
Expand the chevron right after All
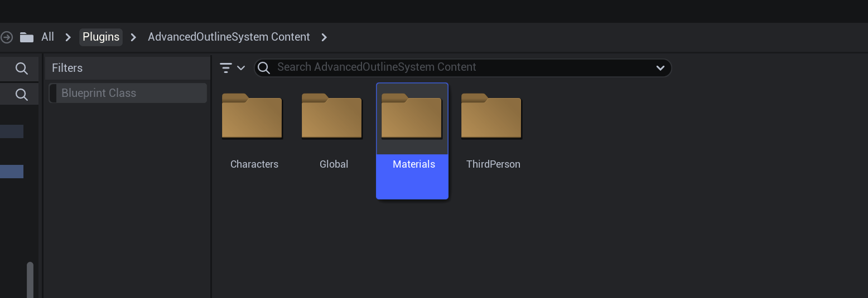tap(68, 37)
